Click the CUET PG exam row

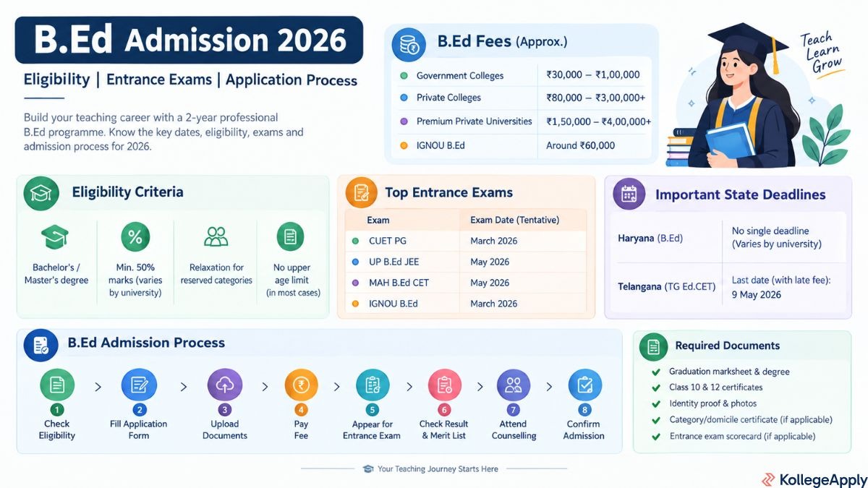(465, 241)
